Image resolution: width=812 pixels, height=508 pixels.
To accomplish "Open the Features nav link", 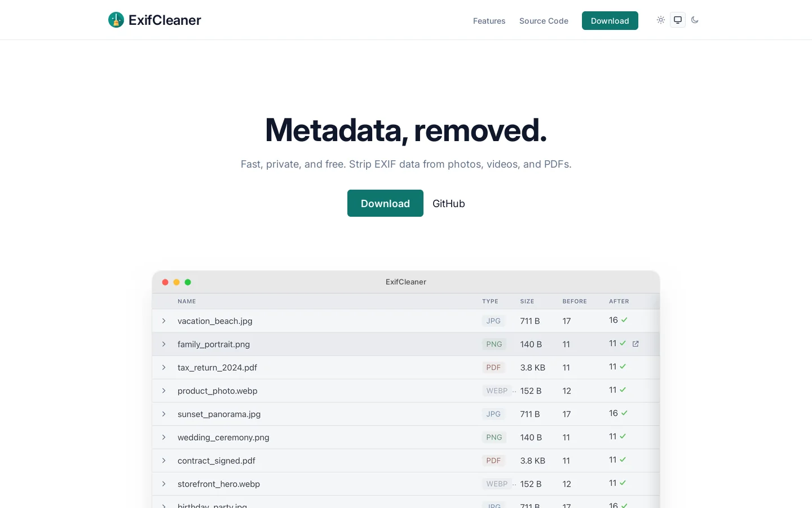I will tap(489, 21).
